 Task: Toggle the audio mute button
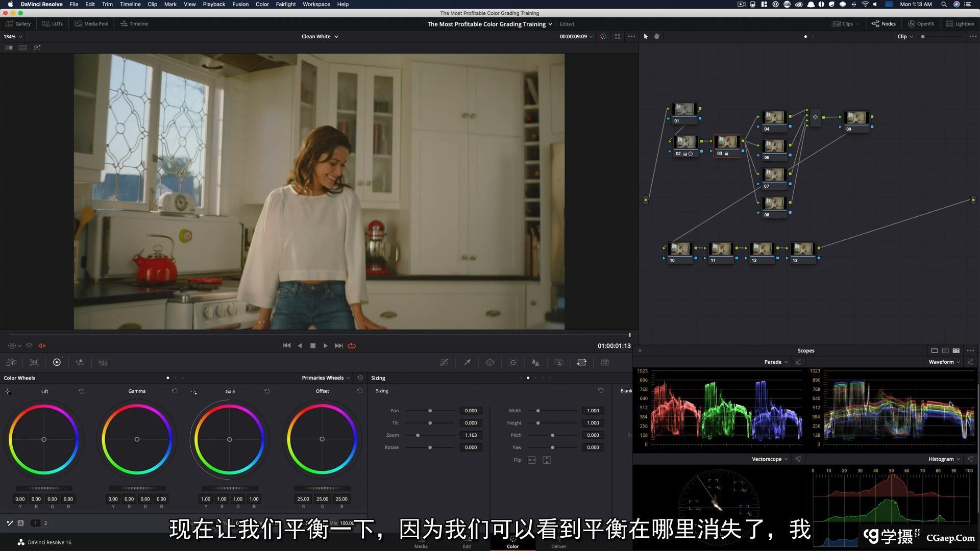(42, 345)
